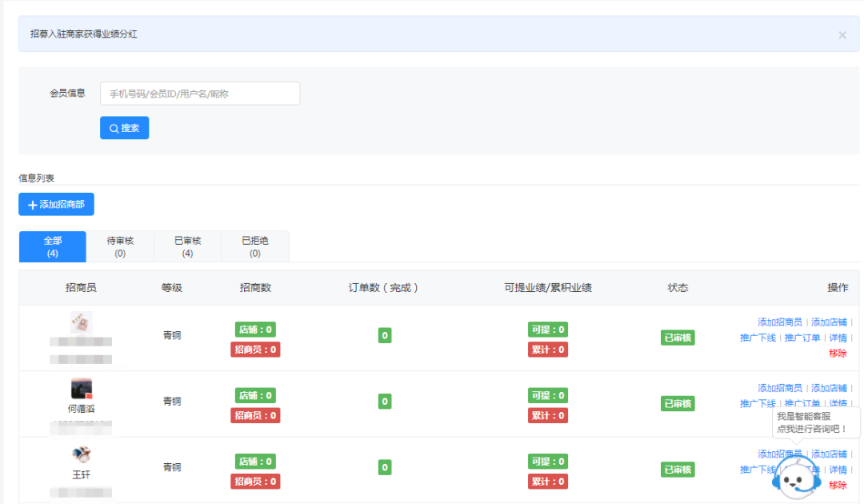This screenshot has width=864, height=504.
Task: Click 可提 : 0 badge in first row
Action: pyautogui.click(x=548, y=330)
